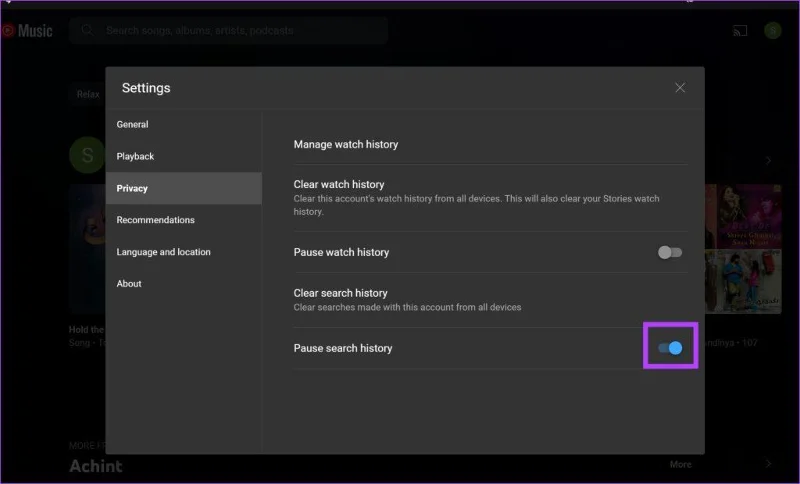Viewport: 800px width, 484px height.
Task: Open the green account avatar menu
Action: pos(772,31)
